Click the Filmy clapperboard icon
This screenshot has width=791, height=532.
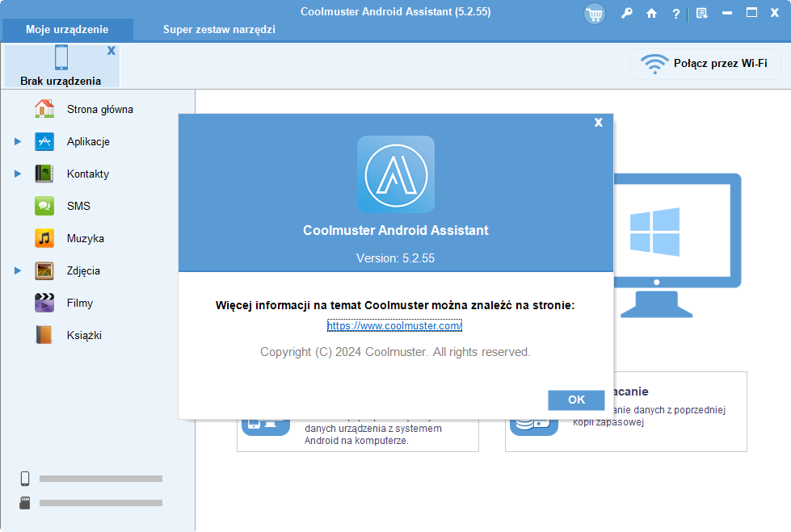pyautogui.click(x=44, y=303)
